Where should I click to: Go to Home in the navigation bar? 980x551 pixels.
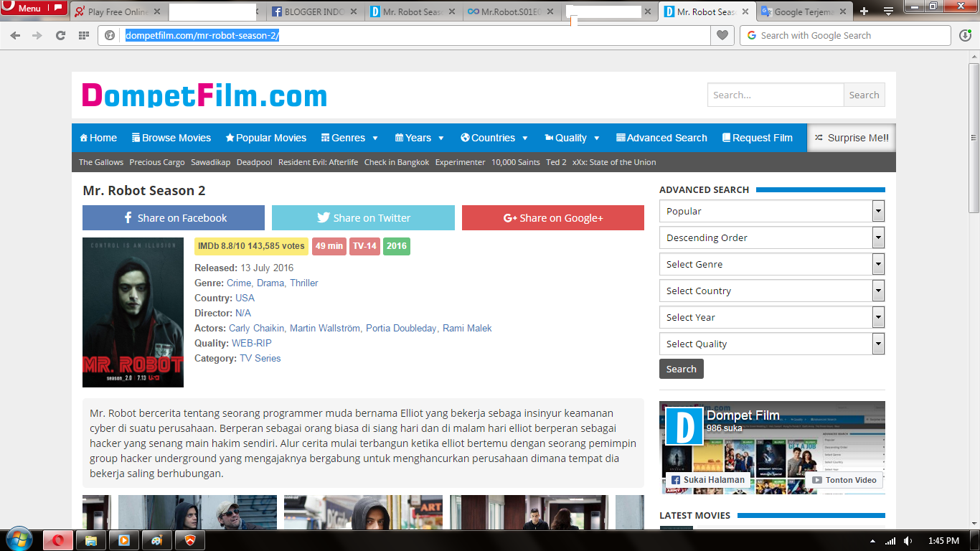tap(98, 138)
